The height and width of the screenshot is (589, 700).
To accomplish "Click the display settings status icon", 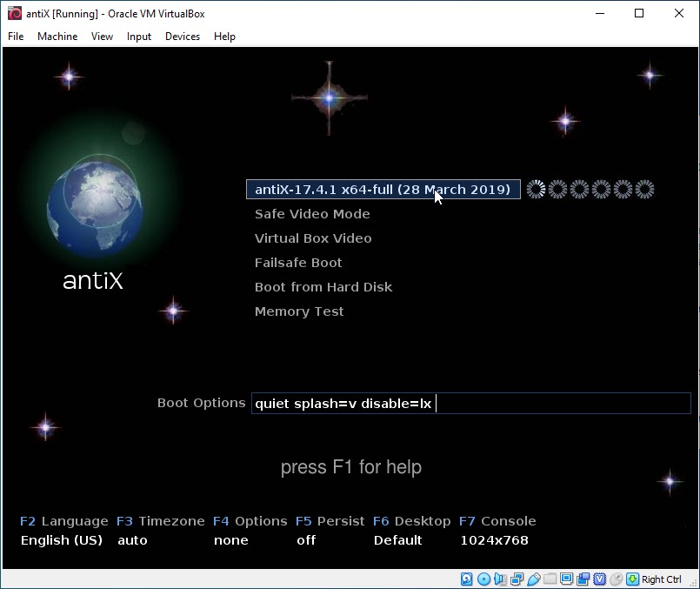I will (x=566, y=579).
